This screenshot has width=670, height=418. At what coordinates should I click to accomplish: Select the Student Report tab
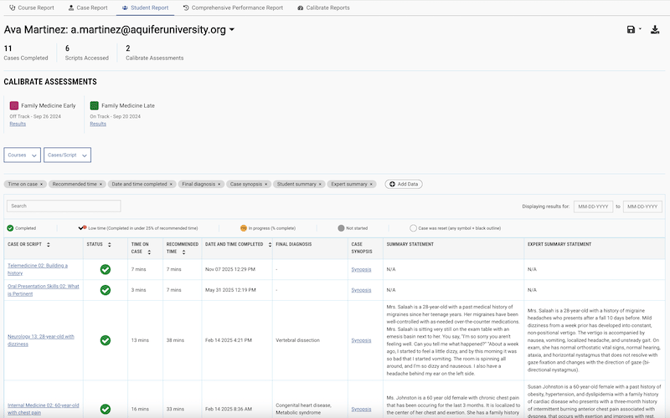pos(145,8)
